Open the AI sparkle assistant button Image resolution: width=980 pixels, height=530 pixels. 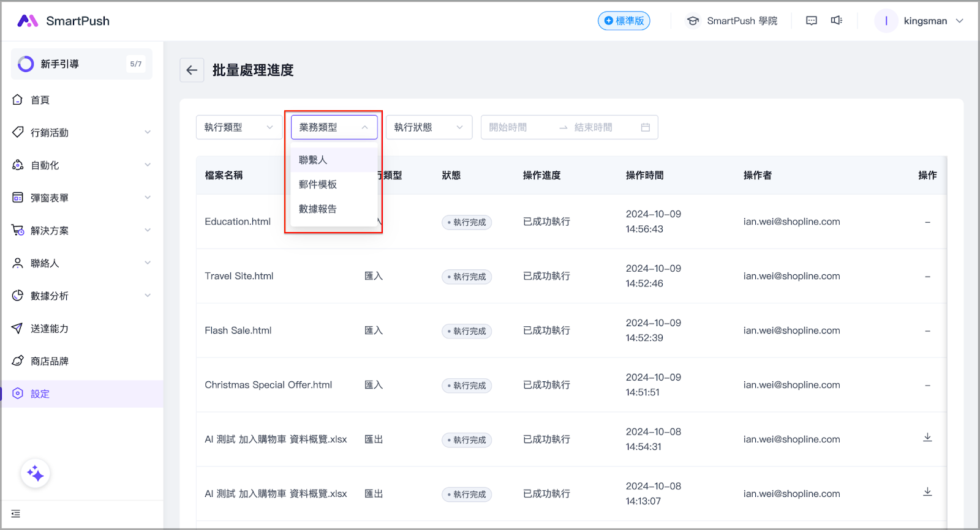tap(36, 473)
